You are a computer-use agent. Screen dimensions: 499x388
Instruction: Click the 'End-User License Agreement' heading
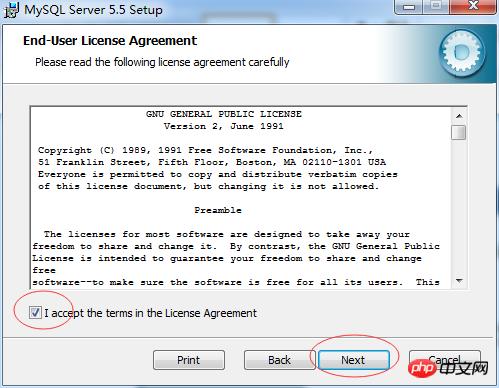point(110,41)
